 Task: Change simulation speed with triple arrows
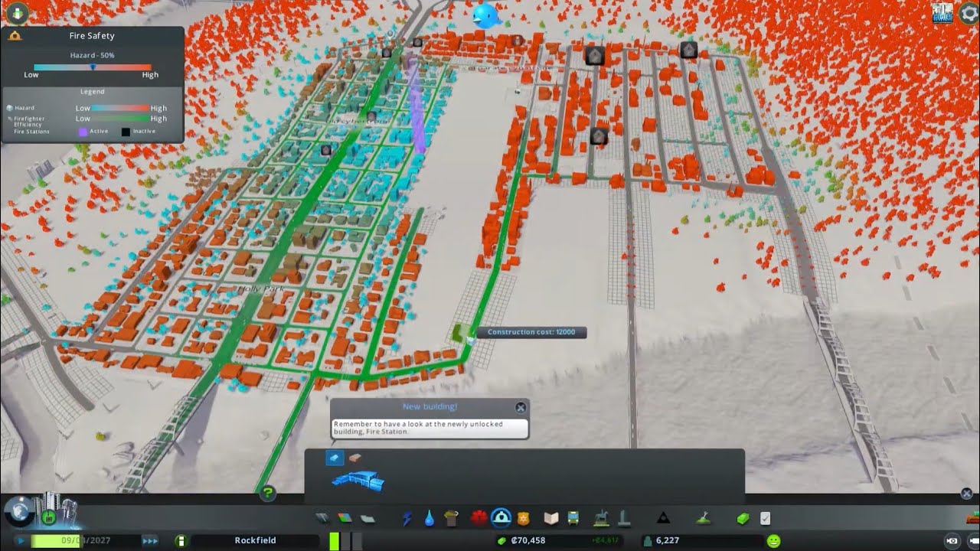(x=150, y=540)
